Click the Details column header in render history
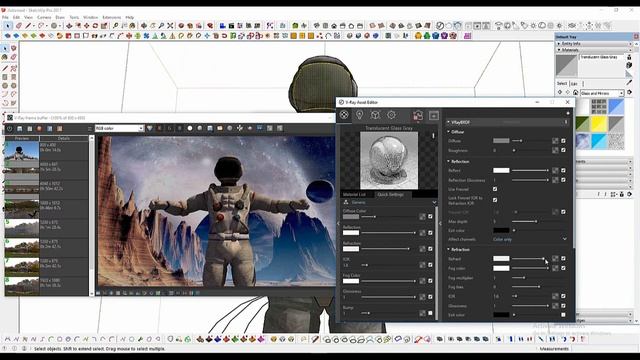 [x=63, y=138]
